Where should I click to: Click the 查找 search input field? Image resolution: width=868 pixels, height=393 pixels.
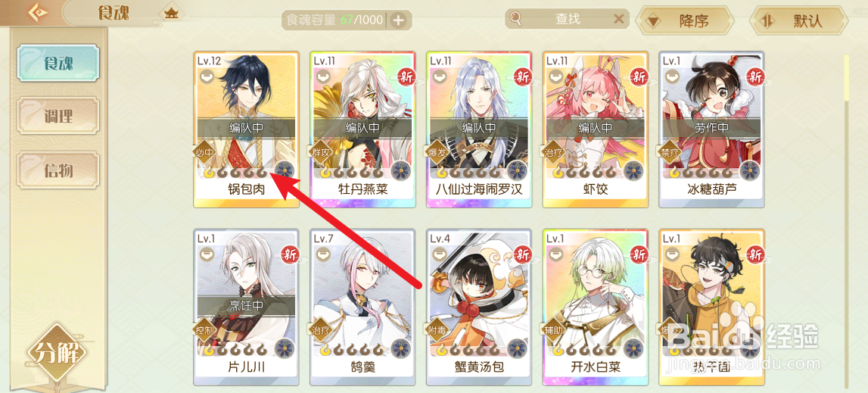point(567,20)
